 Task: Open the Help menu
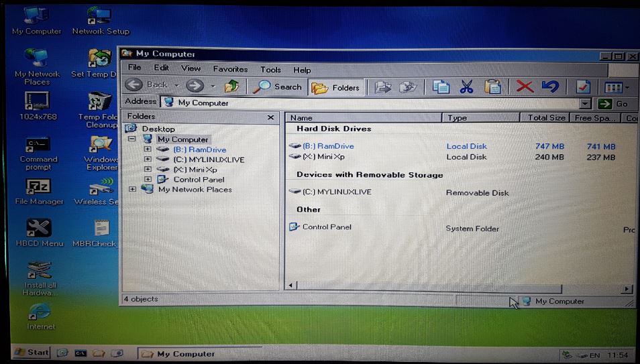coord(302,70)
